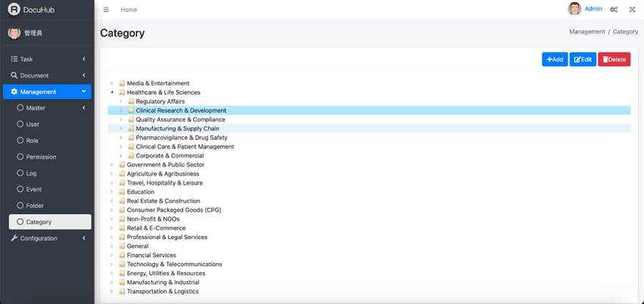The image size is (644, 304).
Task: Click the Document search icon in sidebar
Action: point(14,75)
